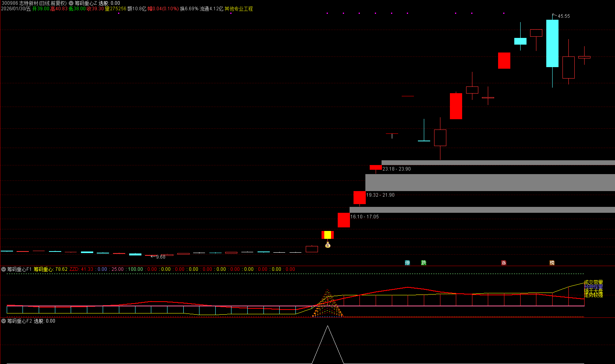Click the wide gray gap zone beside 19.32 - 21.90
Viewport: 615px width, 364px height.
click(490, 182)
